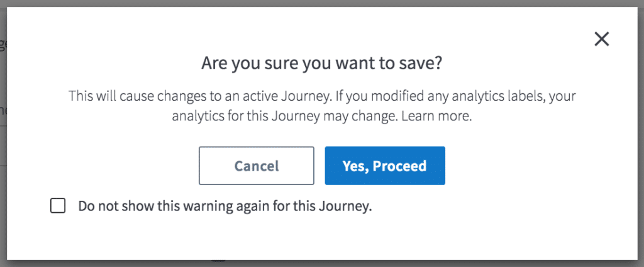
Task: Toggle suppressing this warning for this Journey
Action: pos(58,206)
